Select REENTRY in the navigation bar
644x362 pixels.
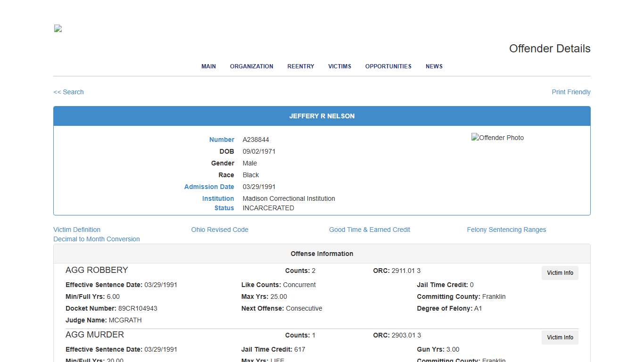click(x=300, y=66)
